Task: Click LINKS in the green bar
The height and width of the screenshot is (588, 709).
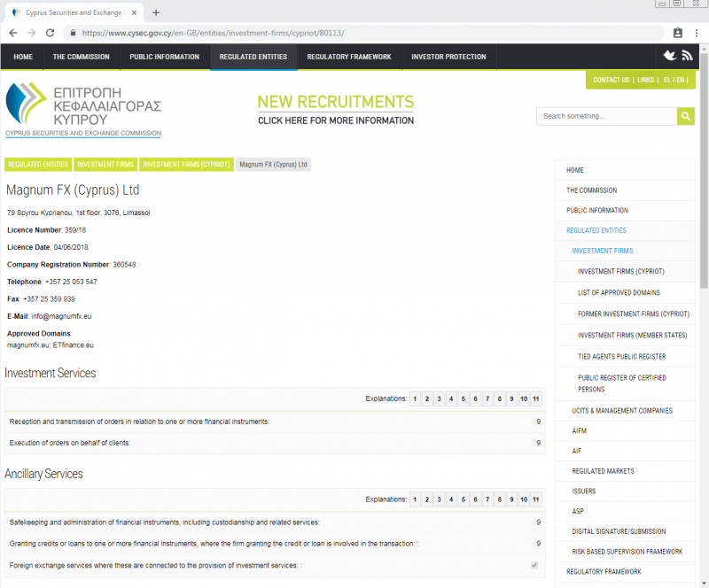Action: (x=646, y=80)
